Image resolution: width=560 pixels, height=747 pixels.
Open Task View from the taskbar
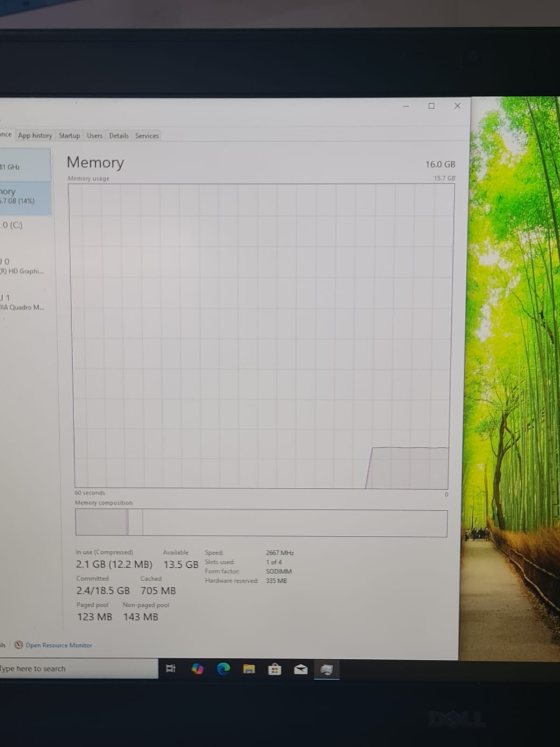click(171, 669)
